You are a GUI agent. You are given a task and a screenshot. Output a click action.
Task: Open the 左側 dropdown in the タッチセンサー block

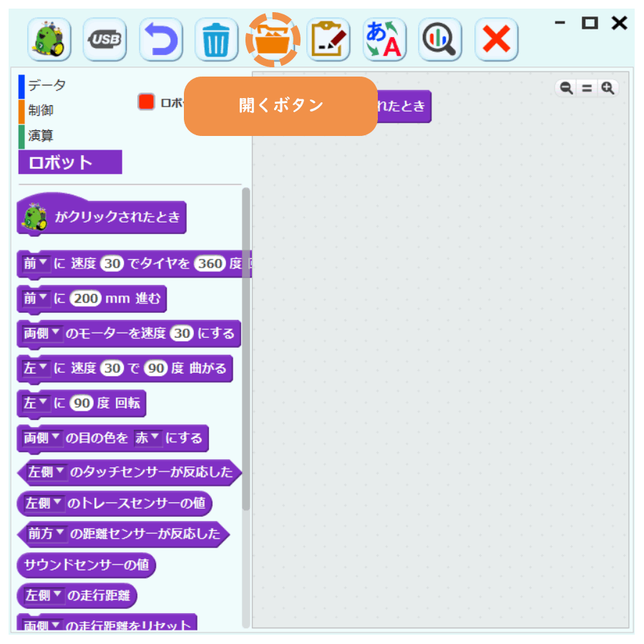pyautogui.click(x=46, y=472)
